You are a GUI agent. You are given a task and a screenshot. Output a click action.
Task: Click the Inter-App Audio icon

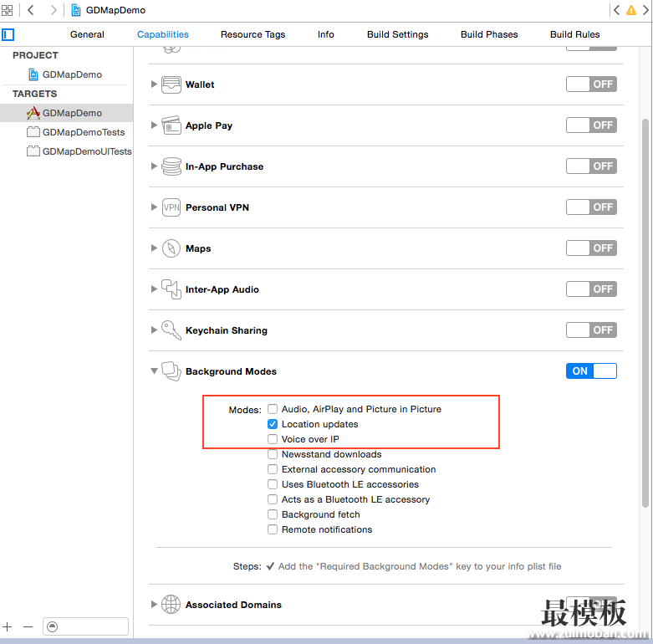[171, 289]
